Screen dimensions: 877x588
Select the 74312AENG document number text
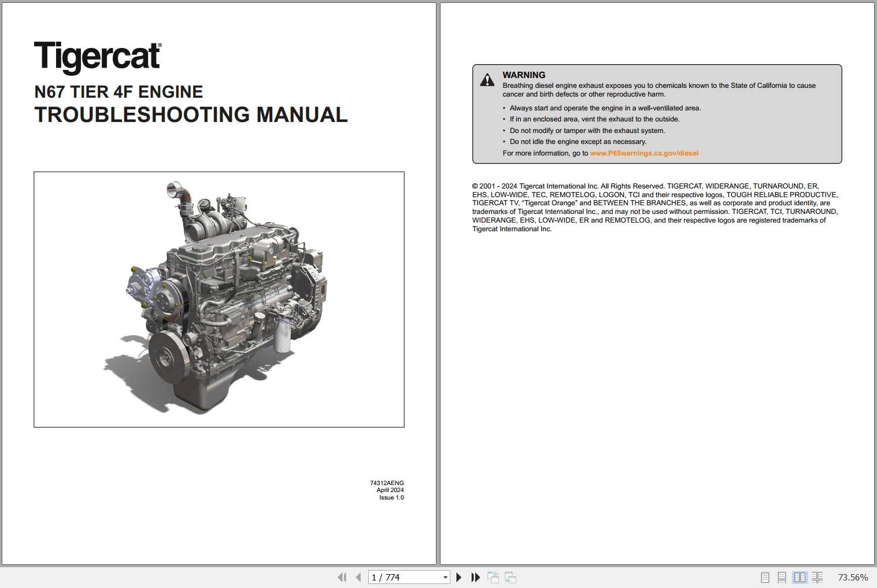(386, 483)
